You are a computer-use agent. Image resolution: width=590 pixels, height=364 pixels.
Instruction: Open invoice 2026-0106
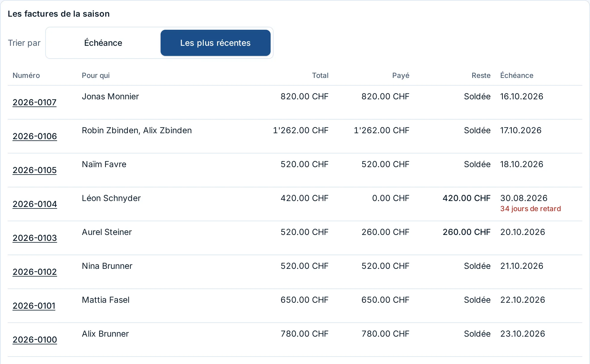(x=35, y=136)
